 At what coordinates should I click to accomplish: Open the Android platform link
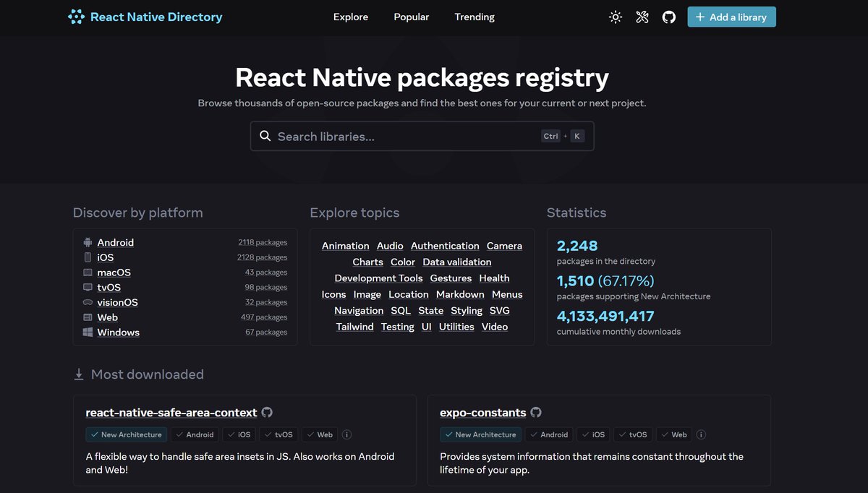click(x=116, y=243)
